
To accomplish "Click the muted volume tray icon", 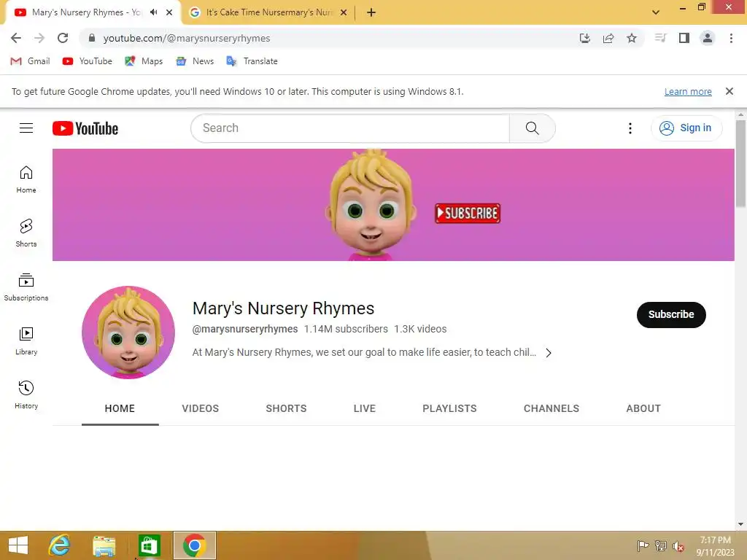I will [x=678, y=546].
